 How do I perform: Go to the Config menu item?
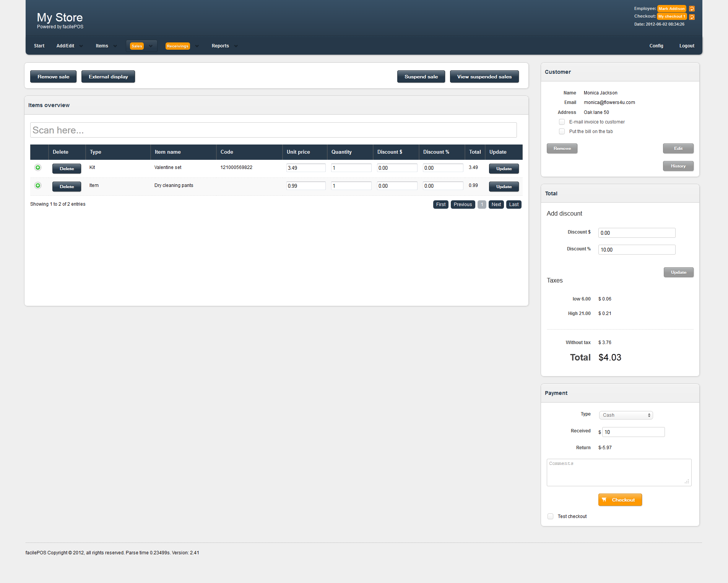[656, 46]
